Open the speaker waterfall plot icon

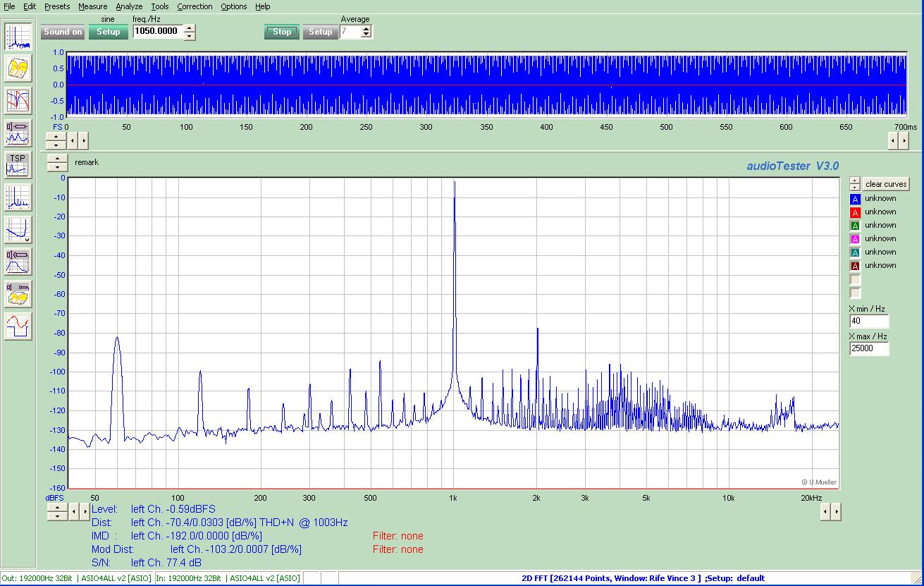pos(18,293)
